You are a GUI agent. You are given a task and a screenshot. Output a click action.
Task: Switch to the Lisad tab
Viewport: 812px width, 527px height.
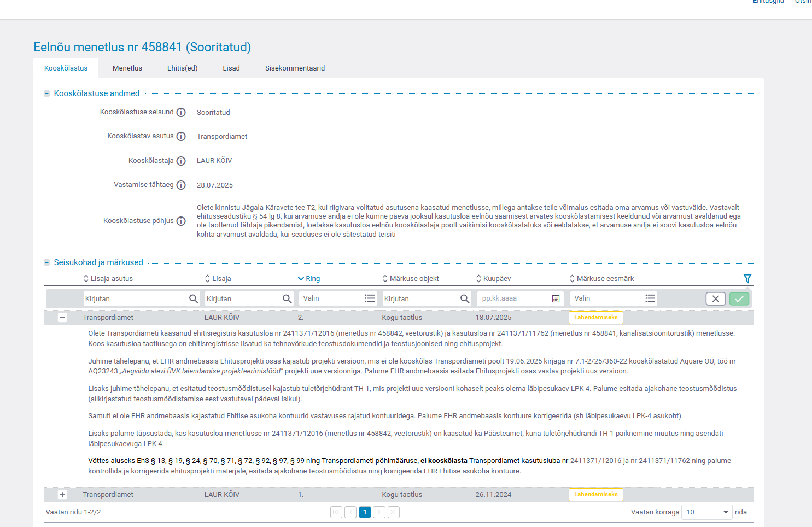coord(231,68)
